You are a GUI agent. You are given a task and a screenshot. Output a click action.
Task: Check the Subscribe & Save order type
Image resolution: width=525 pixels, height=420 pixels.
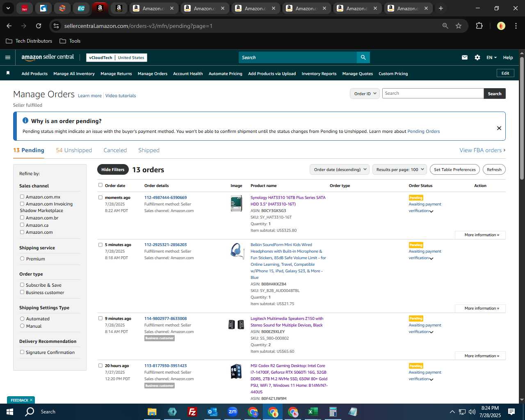click(22, 285)
